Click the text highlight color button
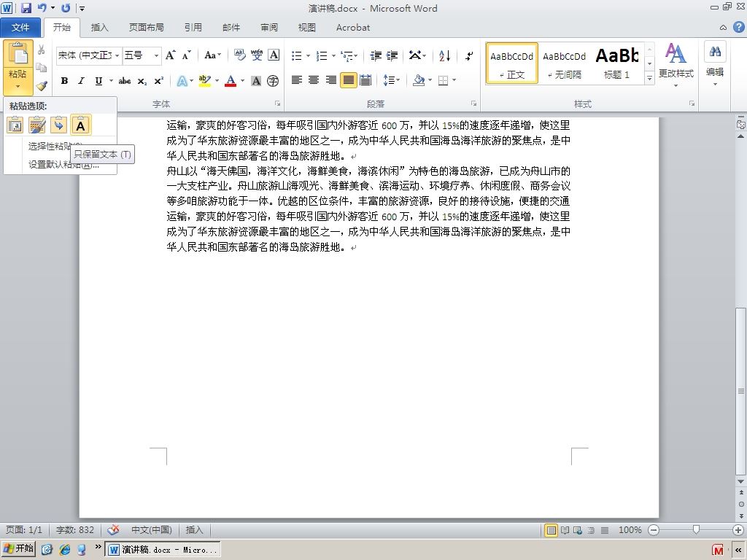 [205, 81]
